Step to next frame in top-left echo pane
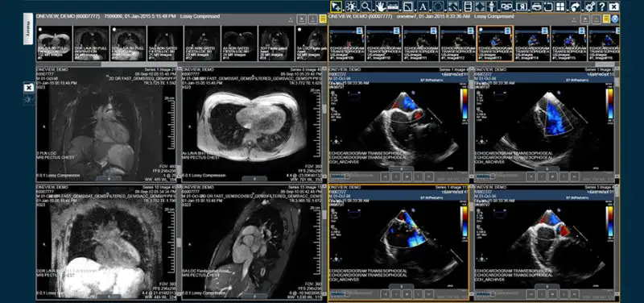644x303 pixels. coord(418,176)
